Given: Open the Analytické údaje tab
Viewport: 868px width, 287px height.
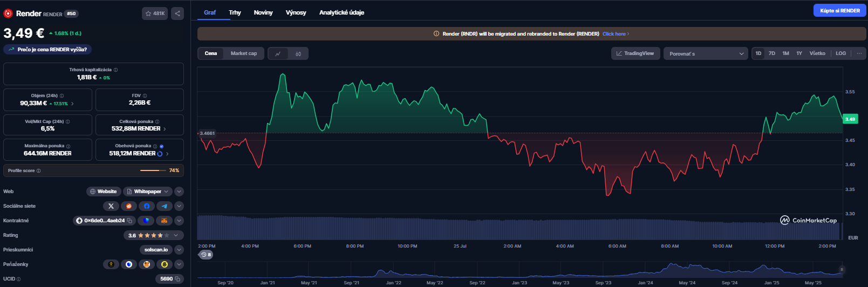Looking at the screenshot, I should (341, 12).
